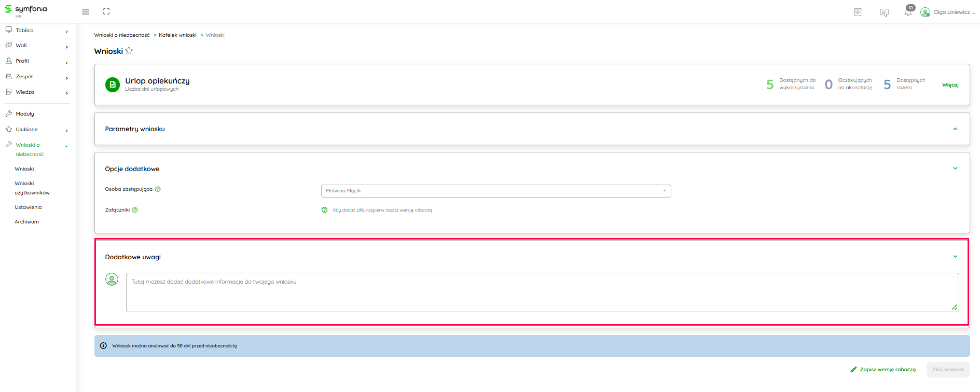980x392 pixels.
Task: Click the additional remarks text field
Action: 542,292
